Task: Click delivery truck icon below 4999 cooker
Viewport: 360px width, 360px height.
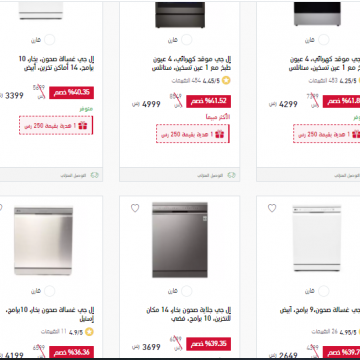Action: point(231,175)
